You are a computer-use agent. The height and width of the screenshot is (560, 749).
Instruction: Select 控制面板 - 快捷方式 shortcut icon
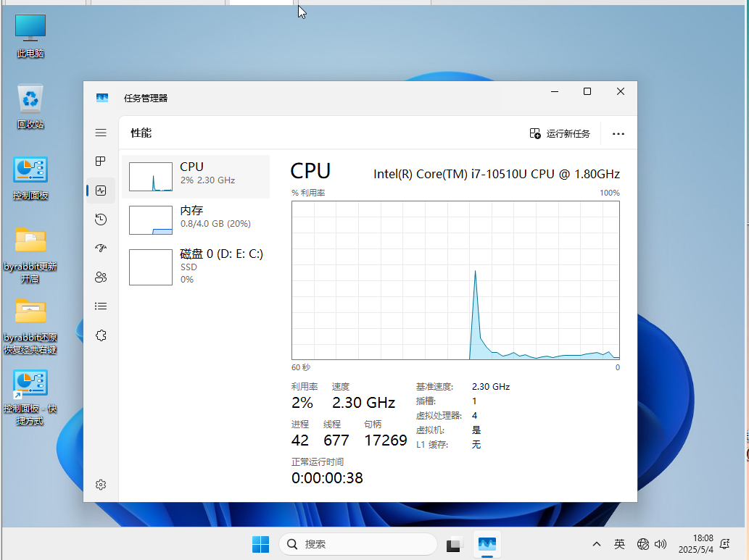click(x=30, y=397)
